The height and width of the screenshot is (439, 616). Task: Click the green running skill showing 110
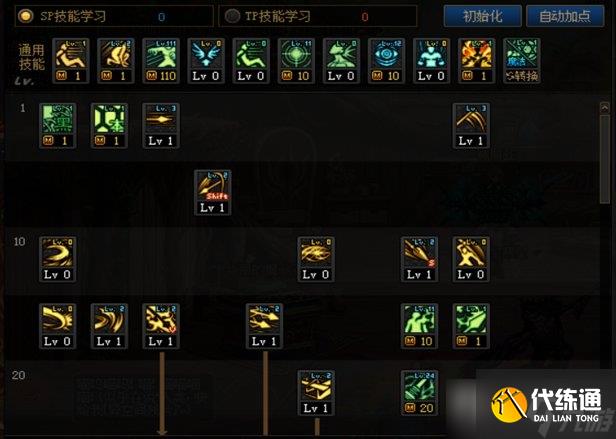161,61
